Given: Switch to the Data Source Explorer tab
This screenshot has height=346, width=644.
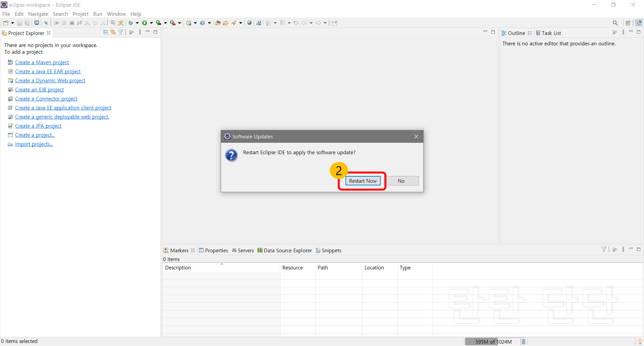Looking at the screenshot, I should pos(285,251).
